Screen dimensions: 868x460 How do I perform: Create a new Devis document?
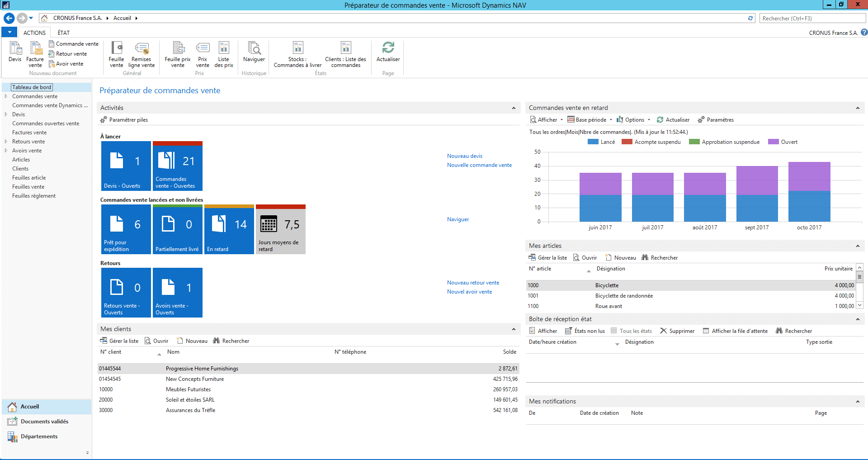tap(15, 52)
